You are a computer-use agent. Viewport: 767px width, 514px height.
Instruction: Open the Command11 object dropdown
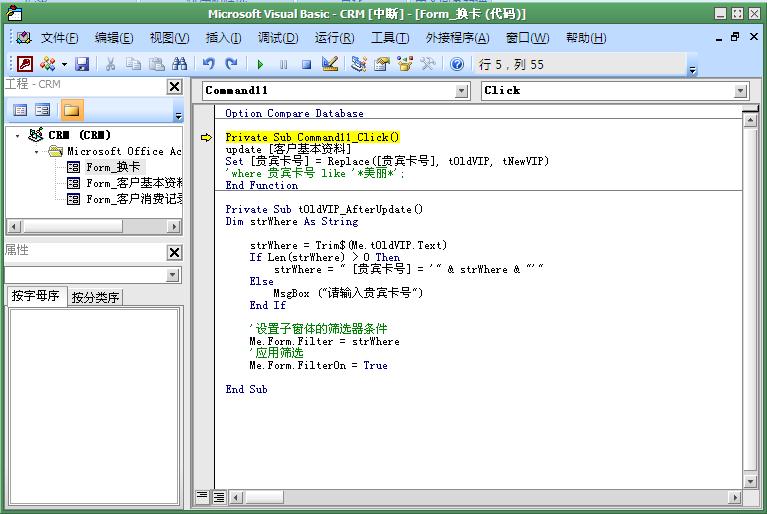(x=461, y=91)
